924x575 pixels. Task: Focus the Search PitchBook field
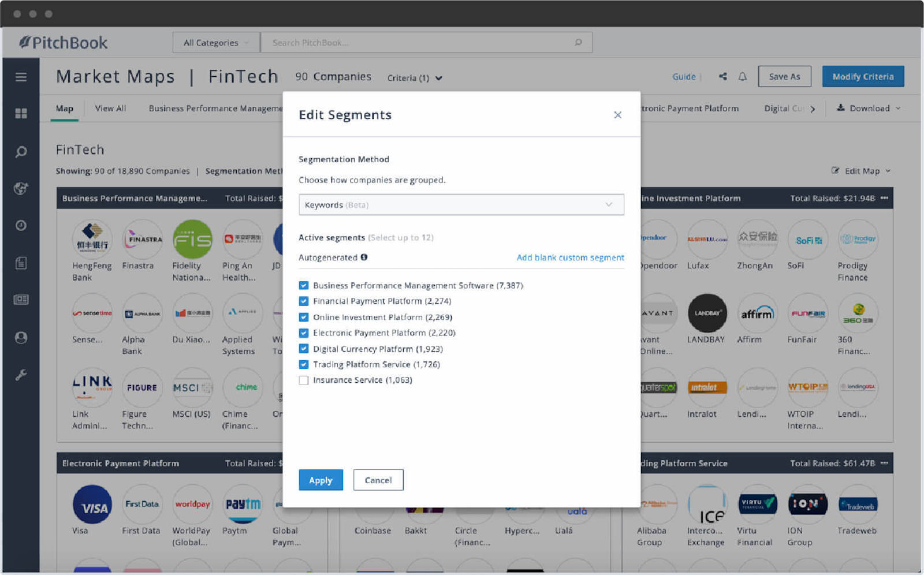(x=426, y=42)
